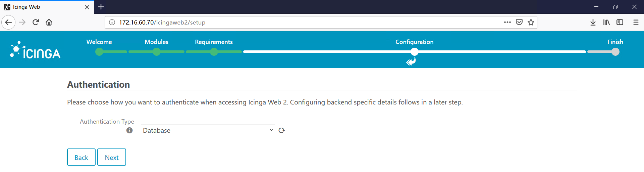Click the refresh icon beside Database dropdown
644x172 pixels.
281,130
